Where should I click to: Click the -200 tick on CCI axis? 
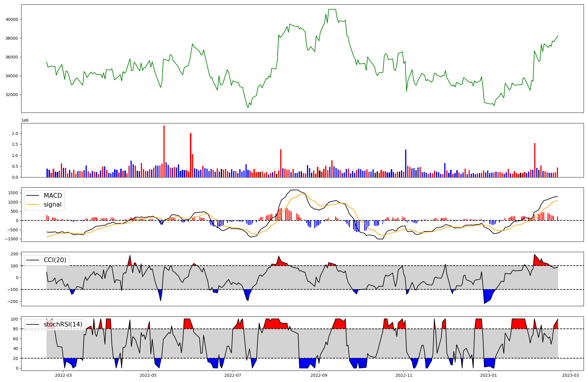13,301
